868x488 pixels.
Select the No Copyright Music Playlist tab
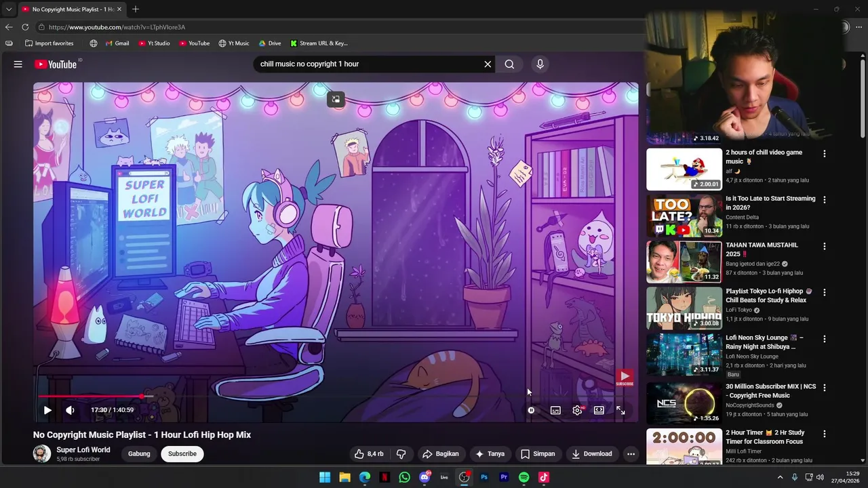pos(72,9)
